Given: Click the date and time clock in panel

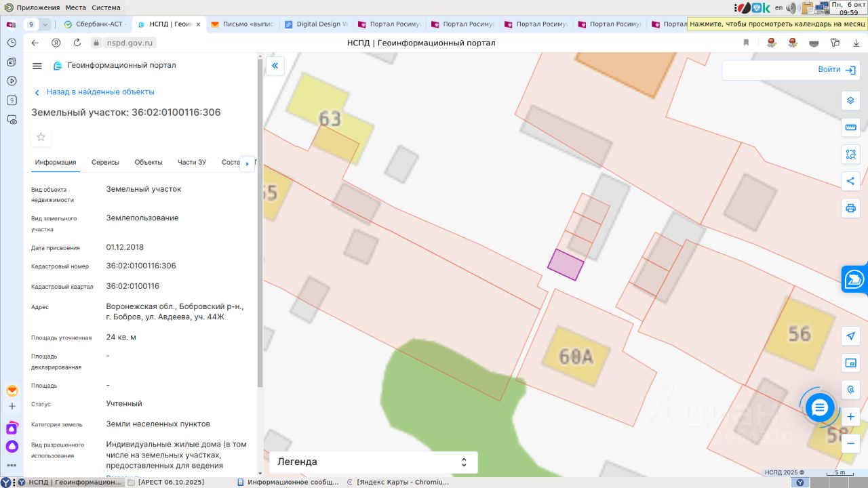Looking at the screenshot, I should pyautogui.click(x=848, y=7).
